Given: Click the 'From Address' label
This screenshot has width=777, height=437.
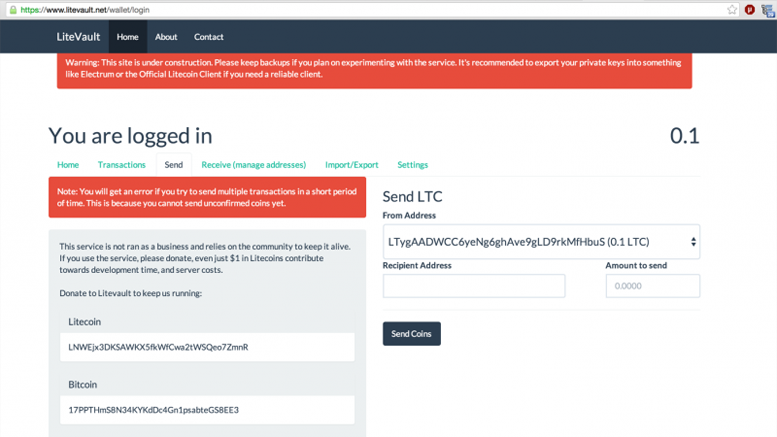Looking at the screenshot, I should click(x=409, y=216).
